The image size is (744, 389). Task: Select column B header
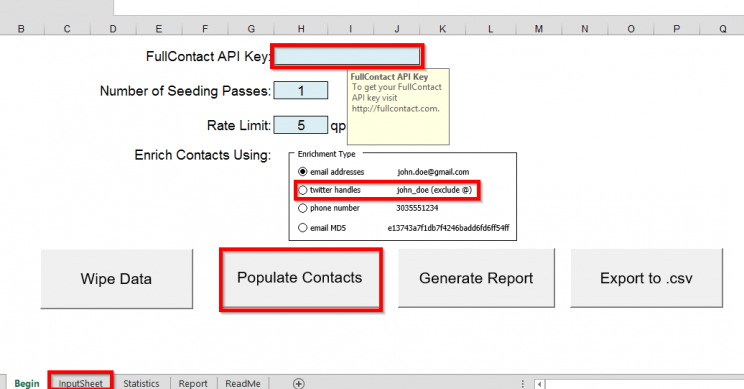click(21, 29)
